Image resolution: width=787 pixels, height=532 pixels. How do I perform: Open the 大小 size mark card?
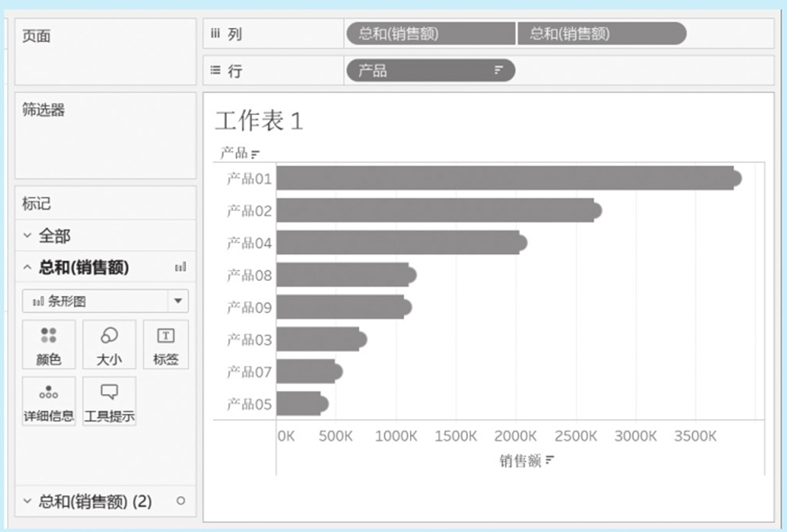pyautogui.click(x=109, y=345)
